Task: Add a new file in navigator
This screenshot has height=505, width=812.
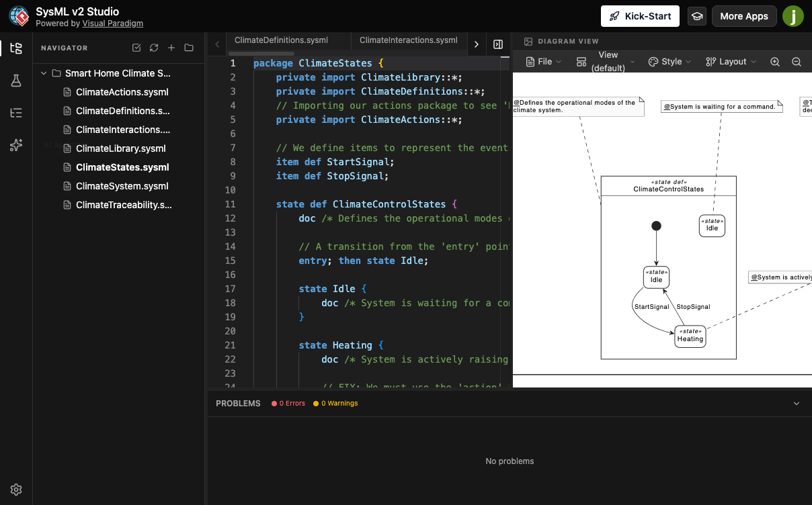Action: click(x=171, y=48)
